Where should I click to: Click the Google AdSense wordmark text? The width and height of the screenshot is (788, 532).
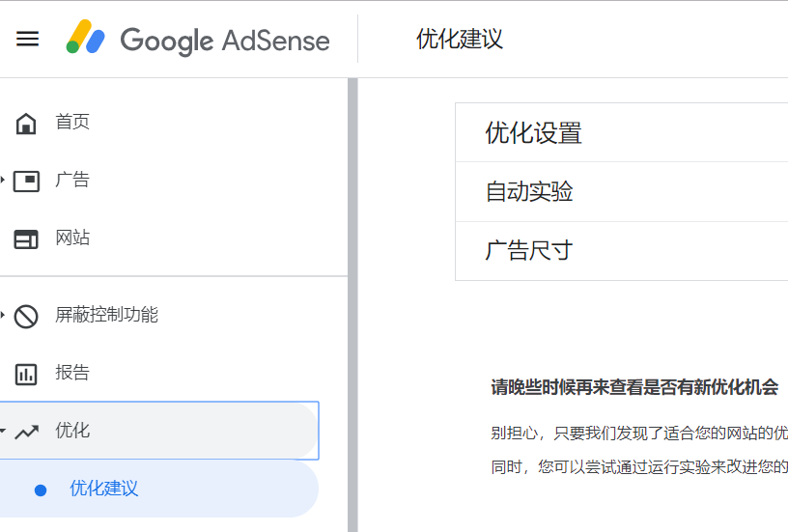click(x=224, y=41)
